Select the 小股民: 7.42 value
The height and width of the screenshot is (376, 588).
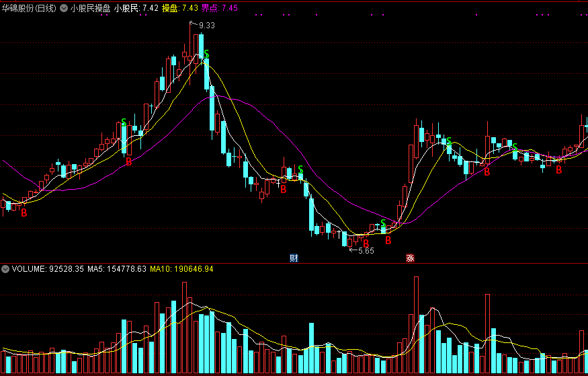pyautogui.click(x=136, y=8)
